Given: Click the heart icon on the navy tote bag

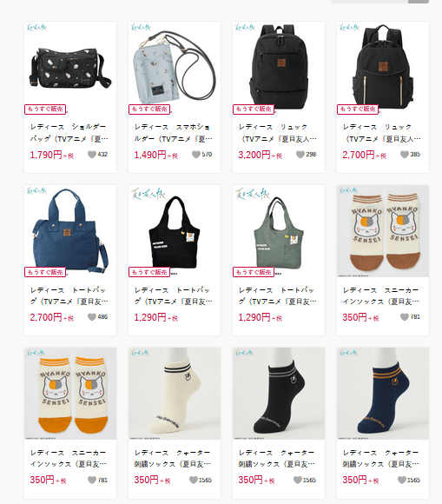Looking at the screenshot, I should point(92,317).
